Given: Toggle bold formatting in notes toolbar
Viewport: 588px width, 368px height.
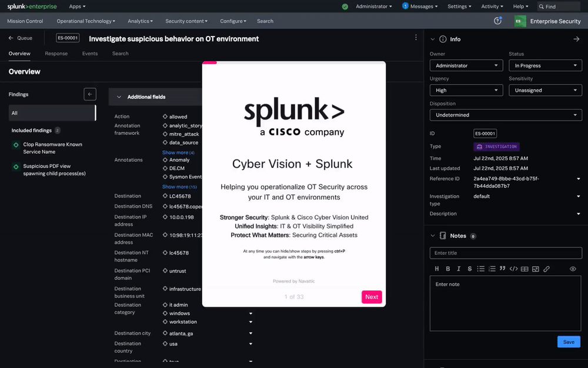Looking at the screenshot, I should tap(447, 269).
